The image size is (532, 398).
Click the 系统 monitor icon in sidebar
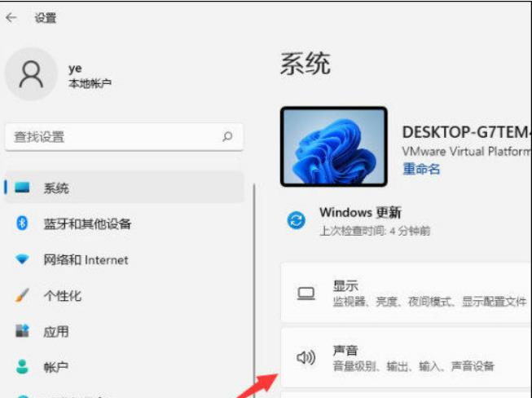pos(22,188)
